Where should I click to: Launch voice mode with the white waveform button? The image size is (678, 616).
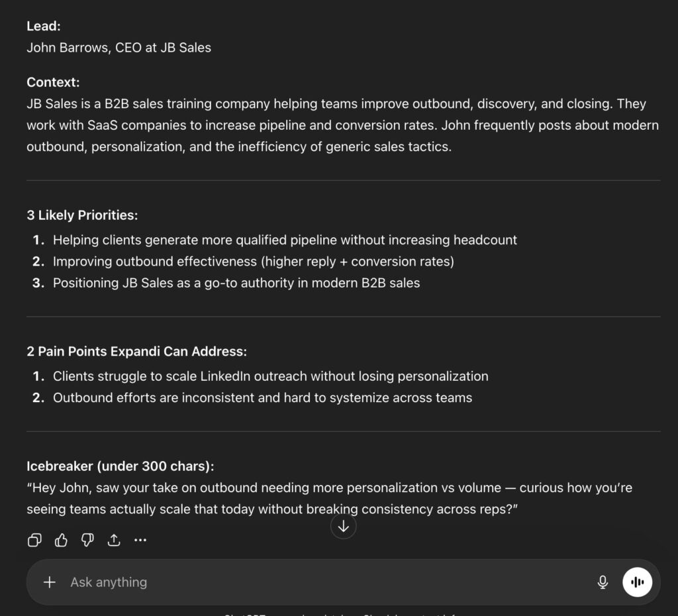637,582
